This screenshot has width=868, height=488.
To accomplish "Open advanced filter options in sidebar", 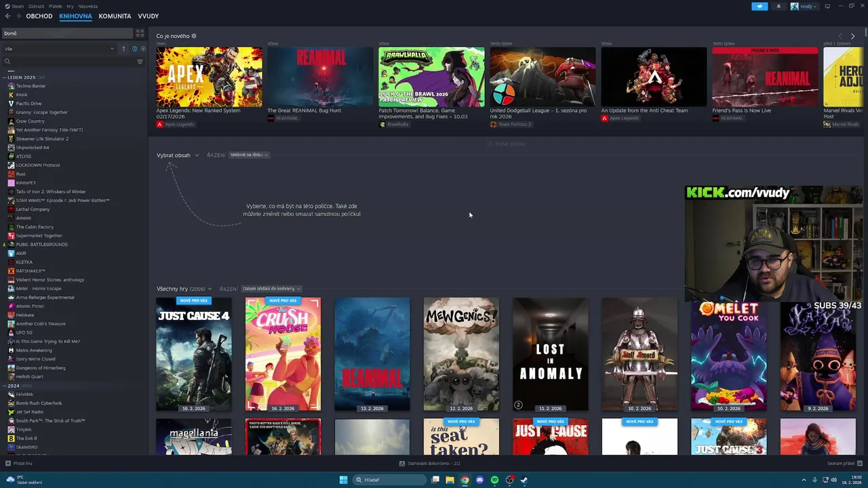I will pos(140,62).
